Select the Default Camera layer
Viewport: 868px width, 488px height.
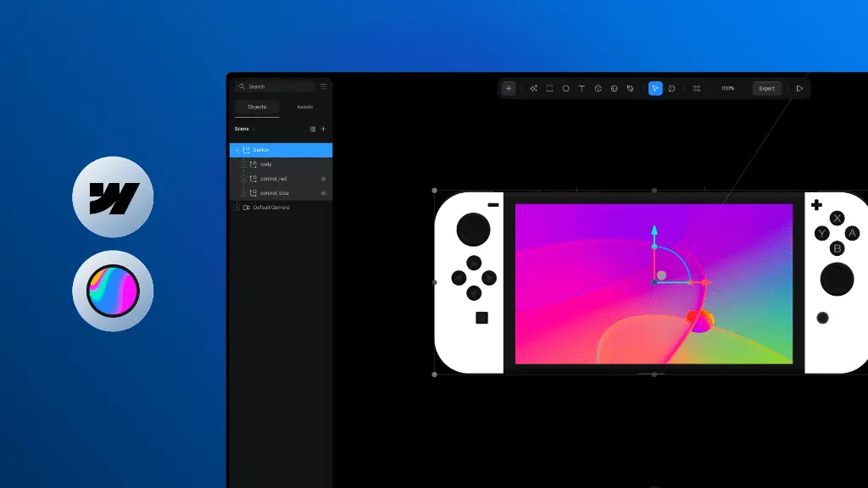pyautogui.click(x=281, y=208)
